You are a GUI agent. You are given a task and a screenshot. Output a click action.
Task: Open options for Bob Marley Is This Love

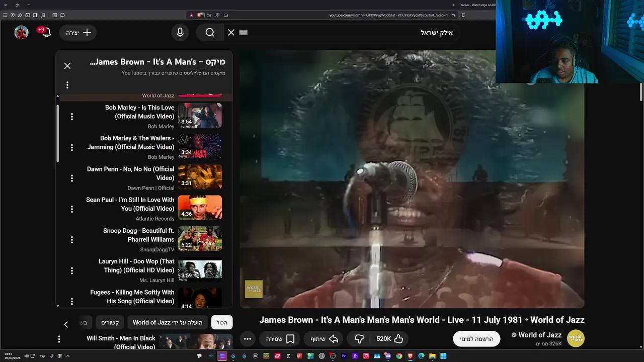72,116
